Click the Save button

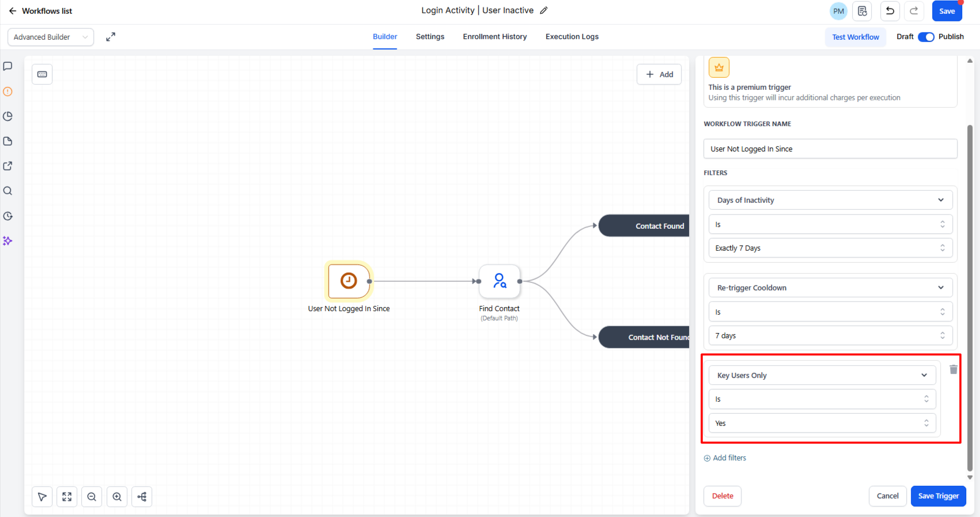click(x=947, y=11)
